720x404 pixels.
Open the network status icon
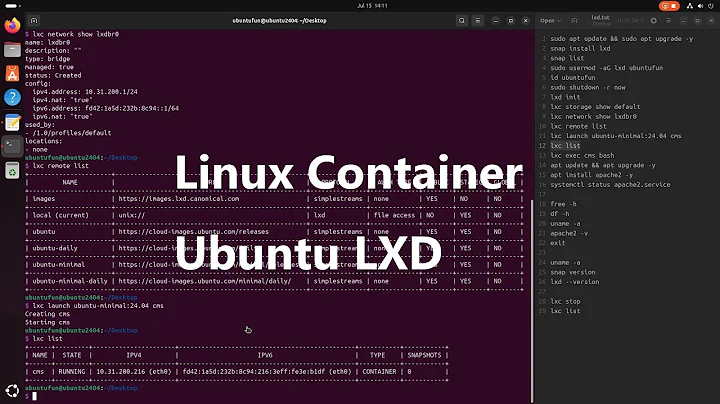pyautogui.click(x=690, y=6)
